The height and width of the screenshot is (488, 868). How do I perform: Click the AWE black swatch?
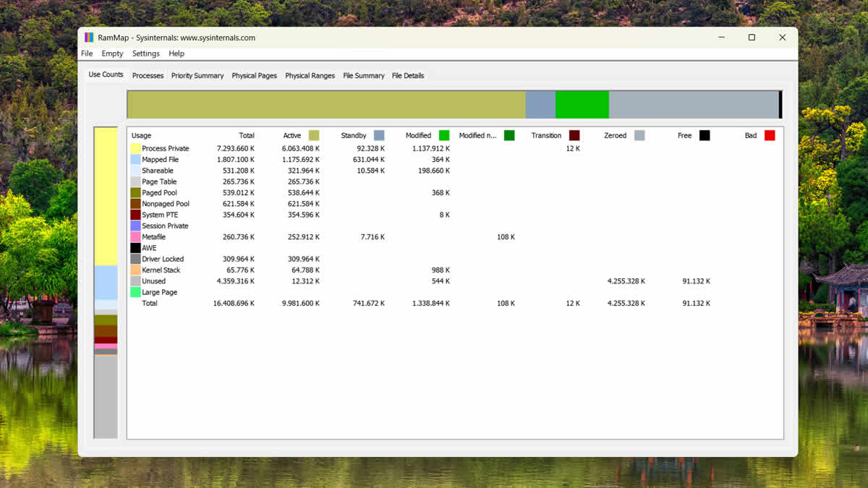click(x=135, y=248)
